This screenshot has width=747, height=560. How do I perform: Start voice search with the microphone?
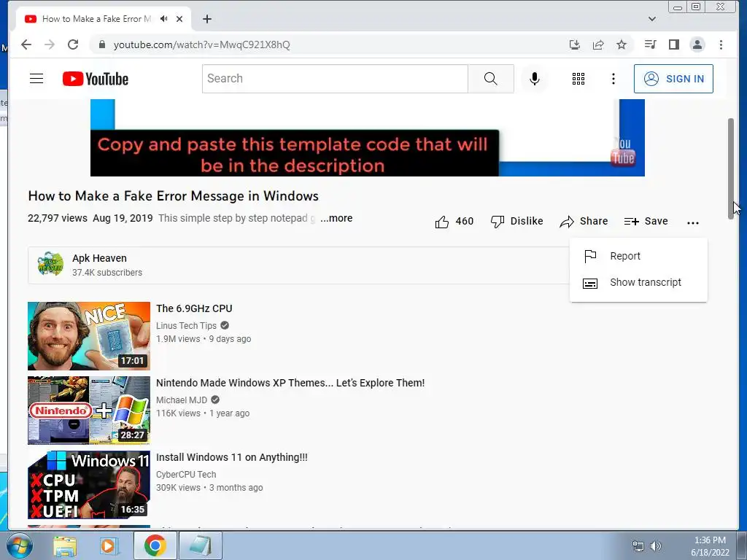pyautogui.click(x=535, y=79)
